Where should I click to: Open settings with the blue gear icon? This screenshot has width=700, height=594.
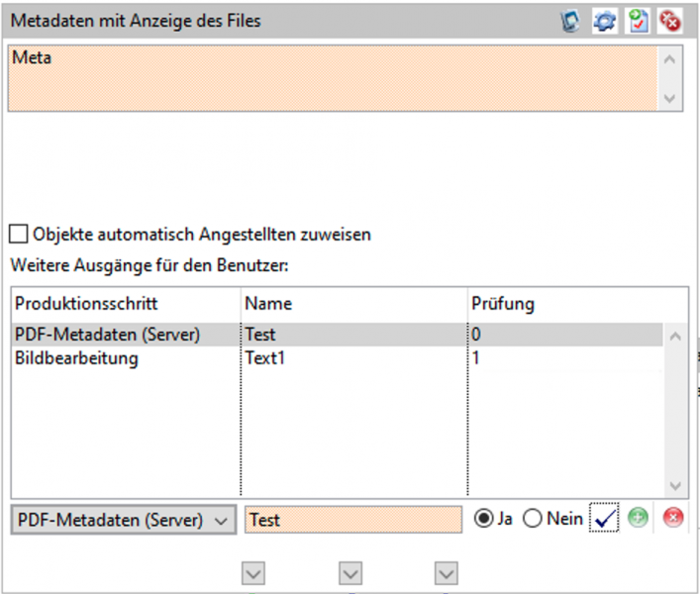(x=604, y=21)
